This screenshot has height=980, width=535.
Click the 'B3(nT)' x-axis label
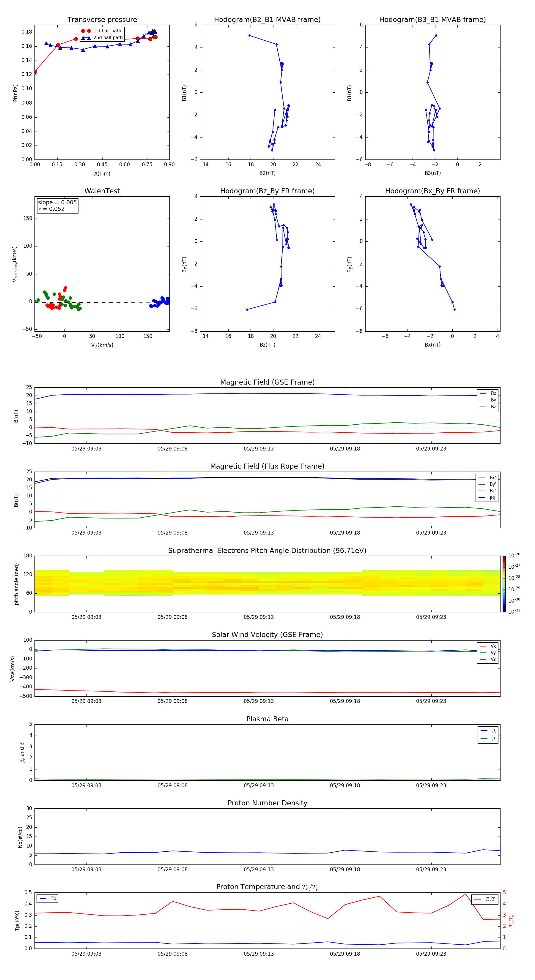tap(432, 173)
